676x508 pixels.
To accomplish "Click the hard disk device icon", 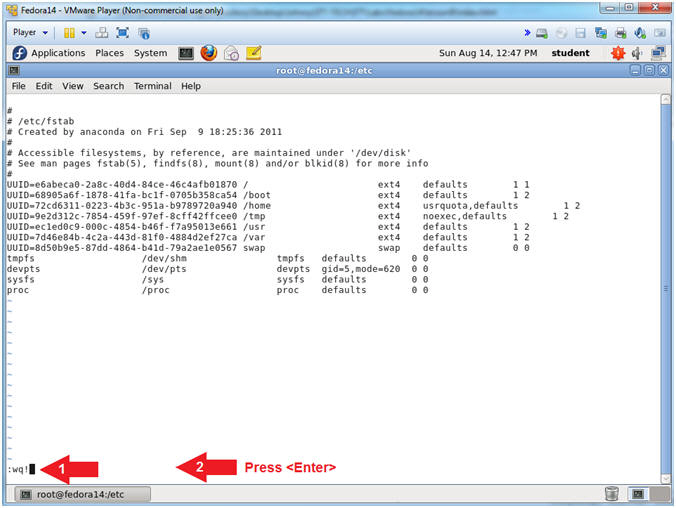I will (541, 33).
